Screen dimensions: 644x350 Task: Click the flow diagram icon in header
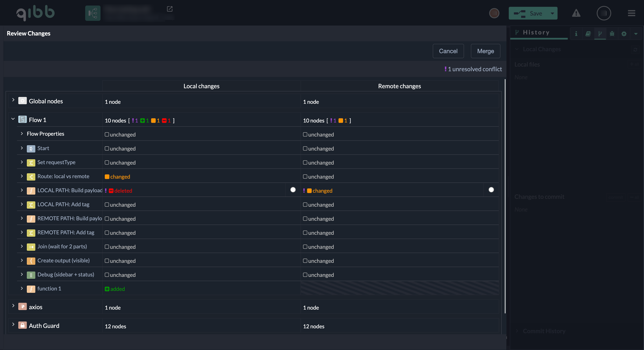(x=92, y=13)
